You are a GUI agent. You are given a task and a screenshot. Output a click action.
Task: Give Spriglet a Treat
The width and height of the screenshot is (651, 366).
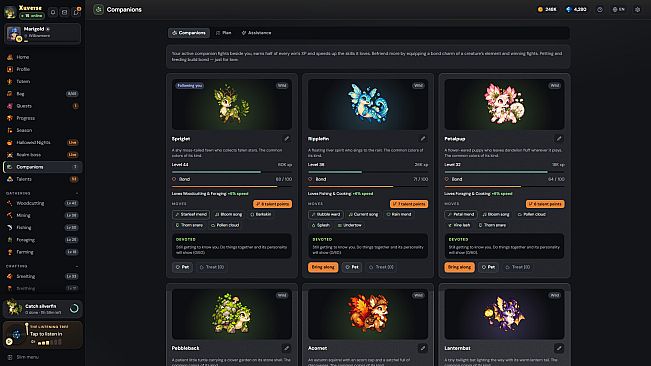pos(212,267)
